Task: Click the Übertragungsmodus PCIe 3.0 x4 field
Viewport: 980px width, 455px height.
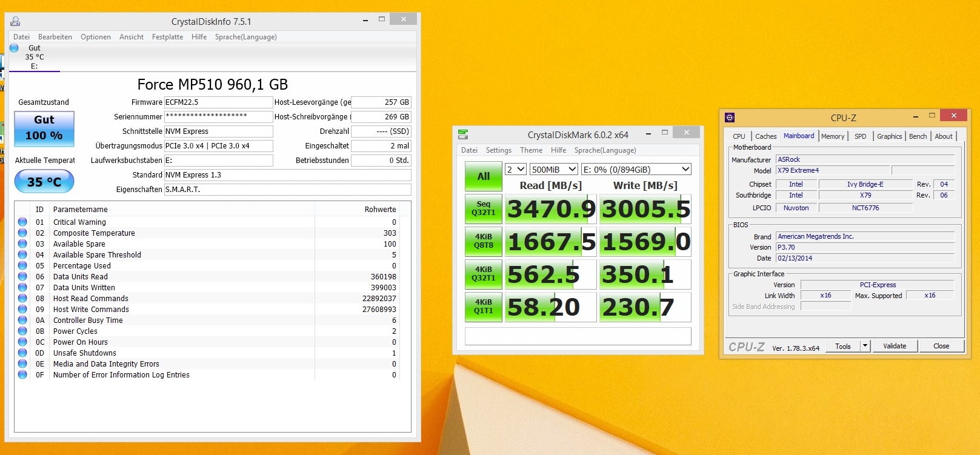Action: [x=218, y=146]
